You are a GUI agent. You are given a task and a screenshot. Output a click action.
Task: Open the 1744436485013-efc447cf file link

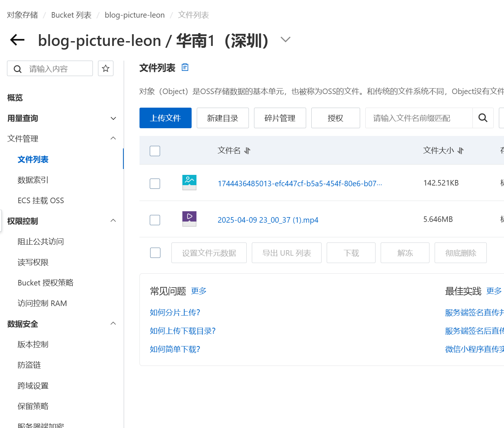300,184
